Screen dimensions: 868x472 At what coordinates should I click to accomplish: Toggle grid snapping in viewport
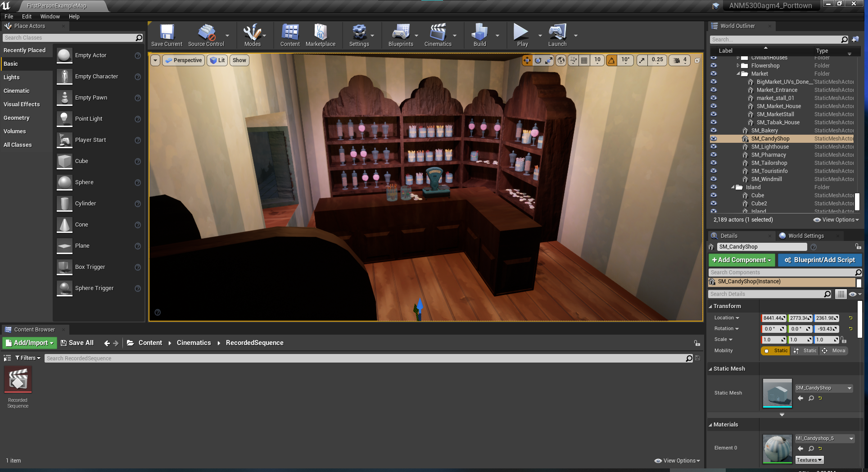coord(584,60)
